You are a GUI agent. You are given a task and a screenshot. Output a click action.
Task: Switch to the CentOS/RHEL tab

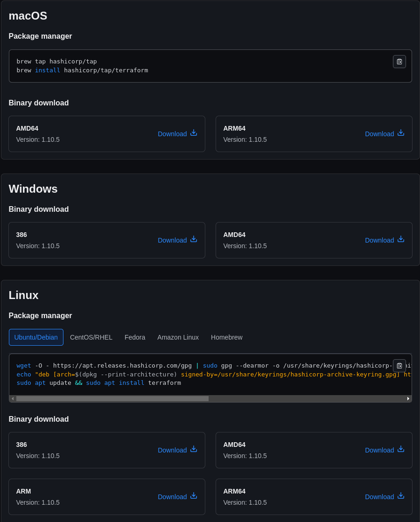(91, 337)
